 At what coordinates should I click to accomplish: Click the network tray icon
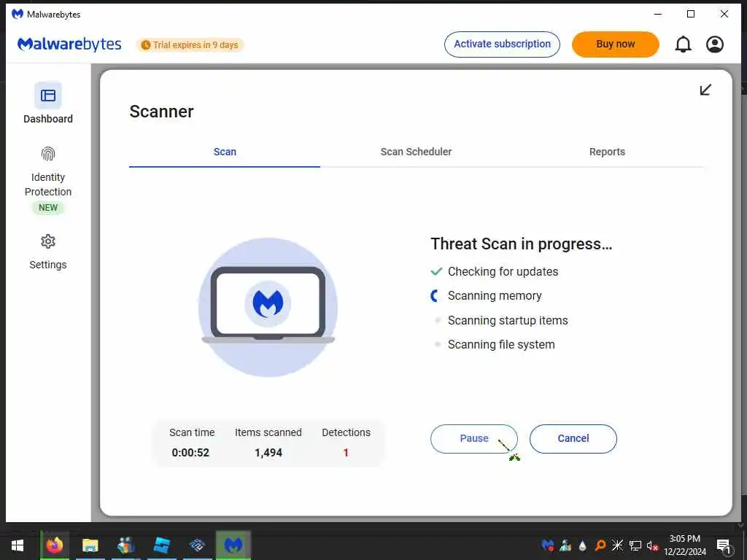pos(635,545)
